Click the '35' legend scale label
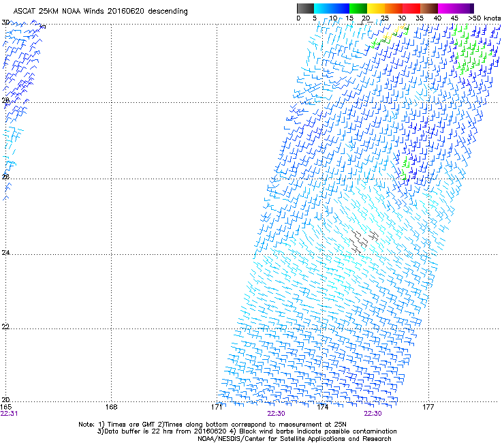The height and width of the screenshot is (443, 504). coord(420,18)
